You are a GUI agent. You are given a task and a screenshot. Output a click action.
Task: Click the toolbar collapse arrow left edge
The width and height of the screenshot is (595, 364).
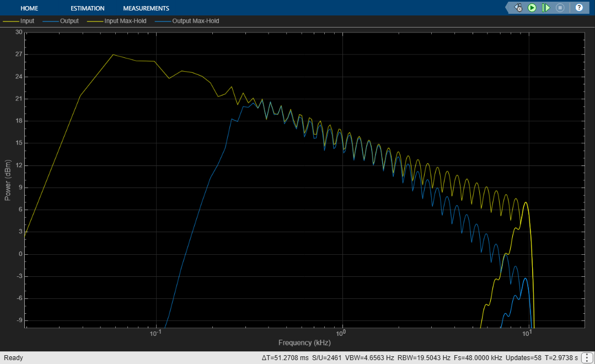click(508, 8)
